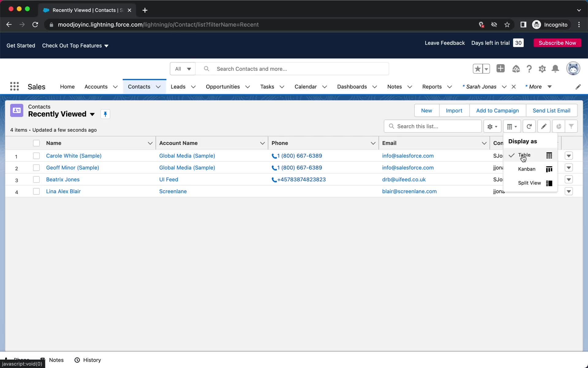Viewport: 588px width, 368px height.
Task: Click the pencil to edit navigation bar
Action: pos(578,87)
